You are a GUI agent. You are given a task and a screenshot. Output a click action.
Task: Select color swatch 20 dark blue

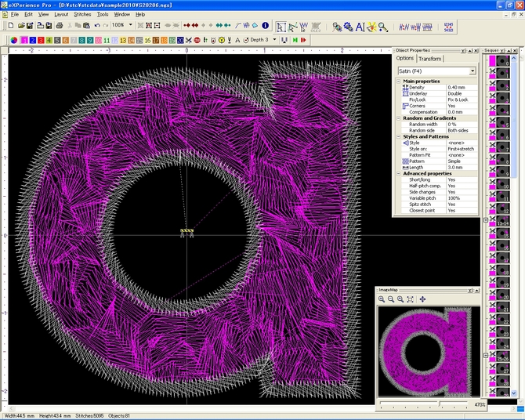[180, 40]
